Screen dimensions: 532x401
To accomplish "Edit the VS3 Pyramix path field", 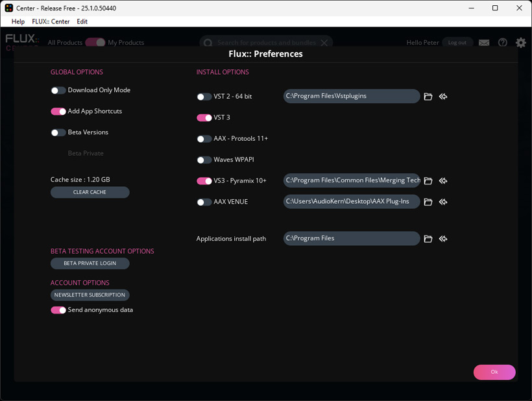I will [x=352, y=180].
